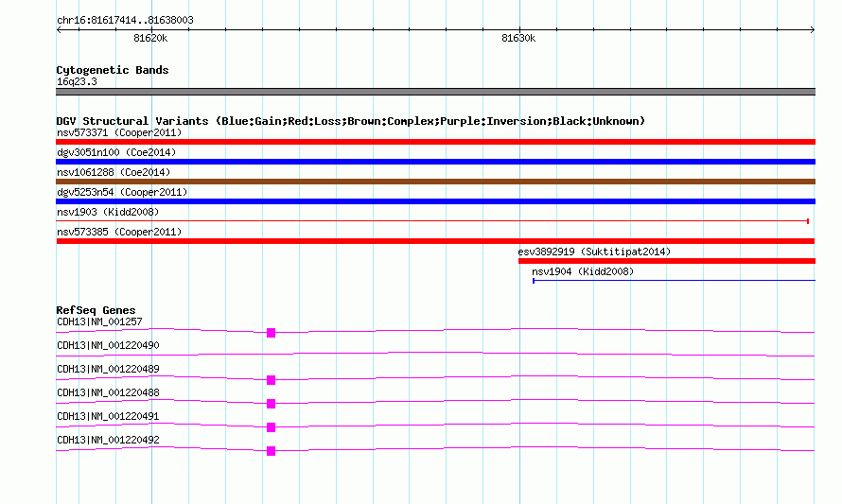Click the 16q23.3 band label
842x504 pixels.
pyautogui.click(x=77, y=81)
